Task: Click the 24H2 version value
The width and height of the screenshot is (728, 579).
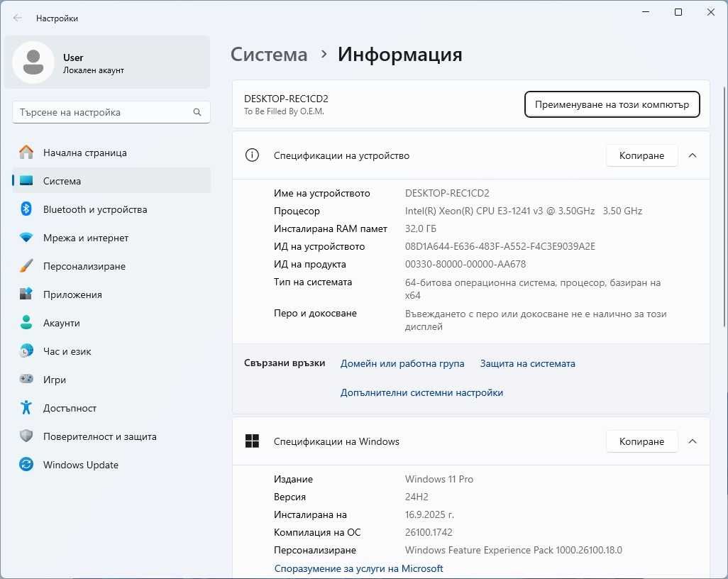Action: [417, 497]
